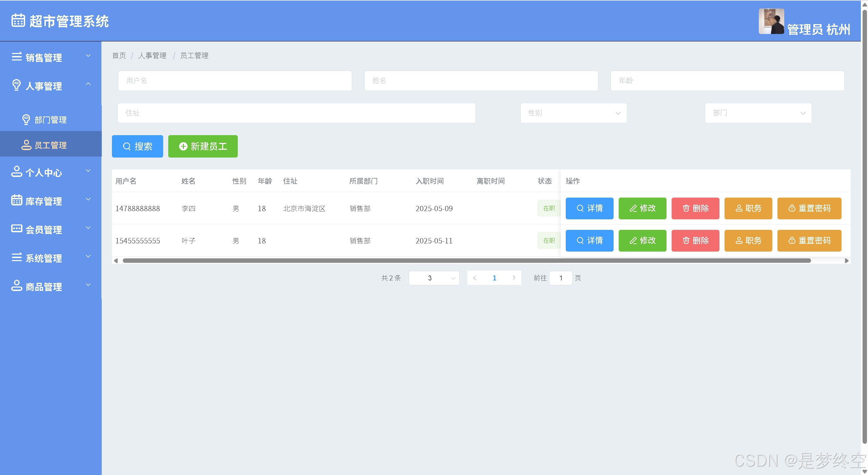Click the table's horizontal scrollbar
868x475 pixels.
(x=466, y=260)
